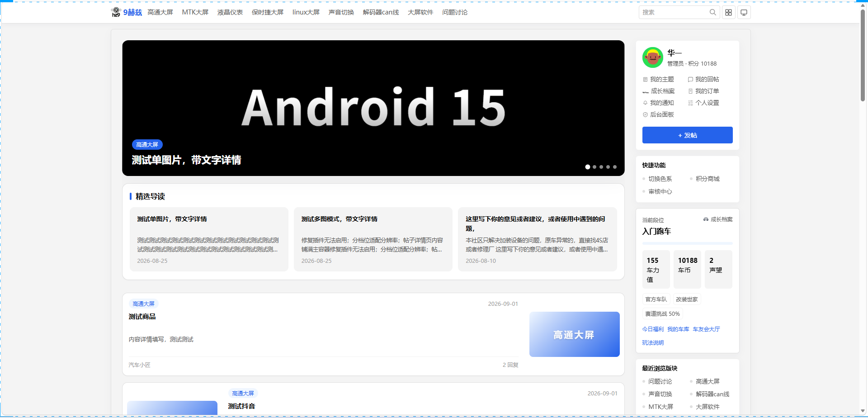Click 今日福利 link

(x=653, y=329)
